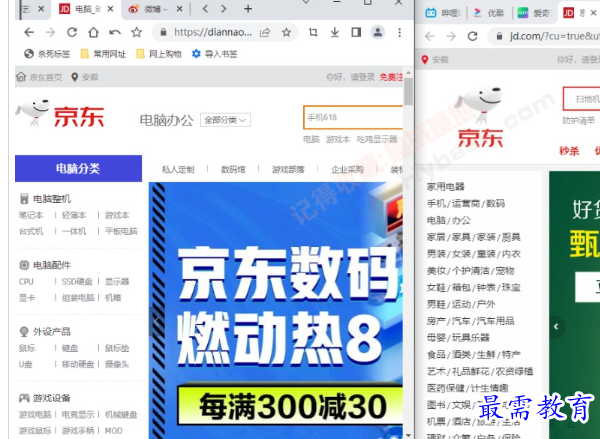Click the JD logo on the right window
Image resolution: width=600 pixels, height=439 pixels.
[480, 117]
